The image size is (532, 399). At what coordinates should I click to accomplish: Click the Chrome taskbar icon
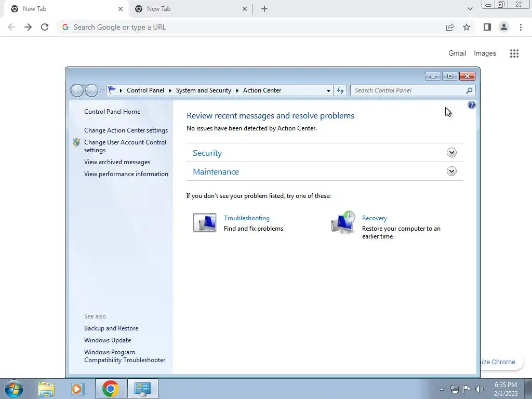[110, 389]
